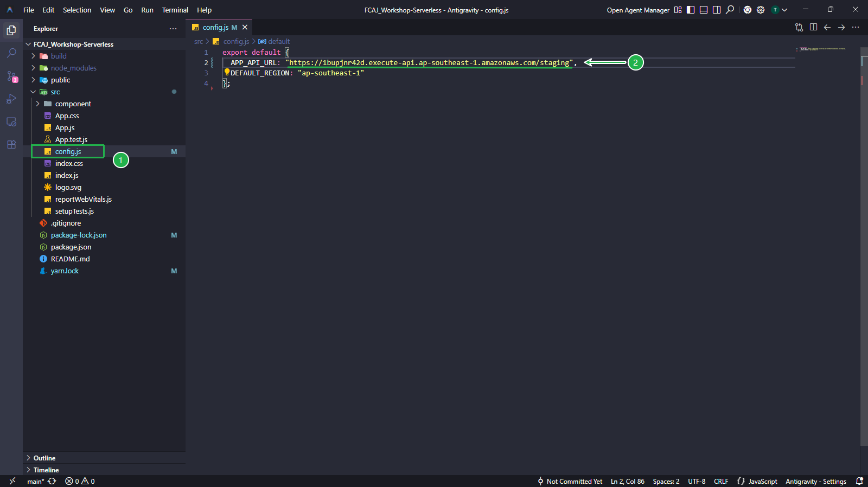Open the Edit menu
The image size is (868, 487).
tap(48, 10)
